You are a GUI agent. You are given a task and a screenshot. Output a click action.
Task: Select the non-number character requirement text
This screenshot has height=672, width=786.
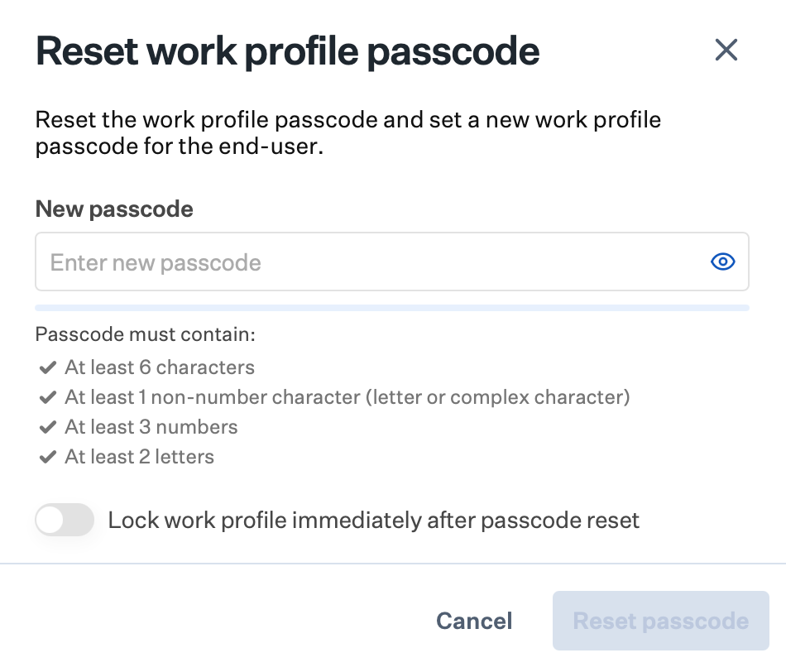(347, 397)
